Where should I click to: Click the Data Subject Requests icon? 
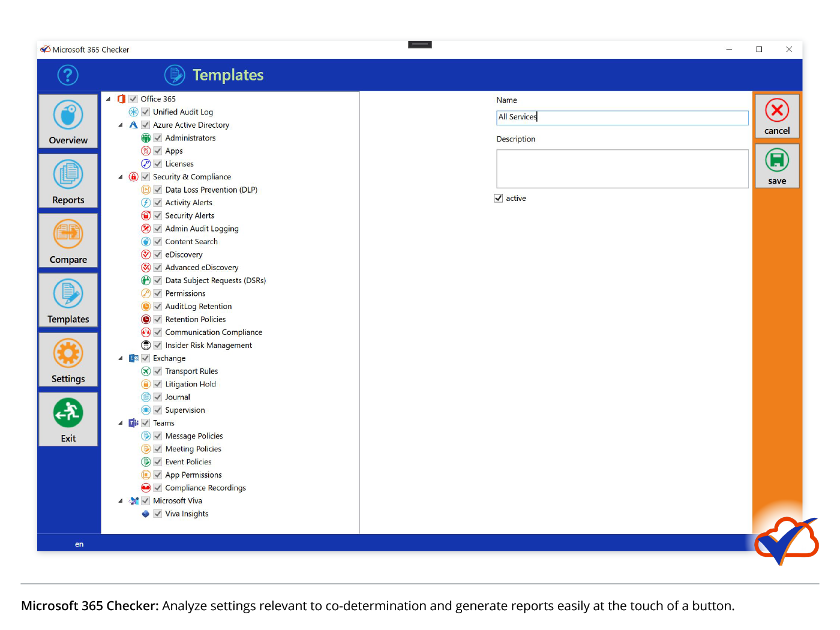click(146, 280)
